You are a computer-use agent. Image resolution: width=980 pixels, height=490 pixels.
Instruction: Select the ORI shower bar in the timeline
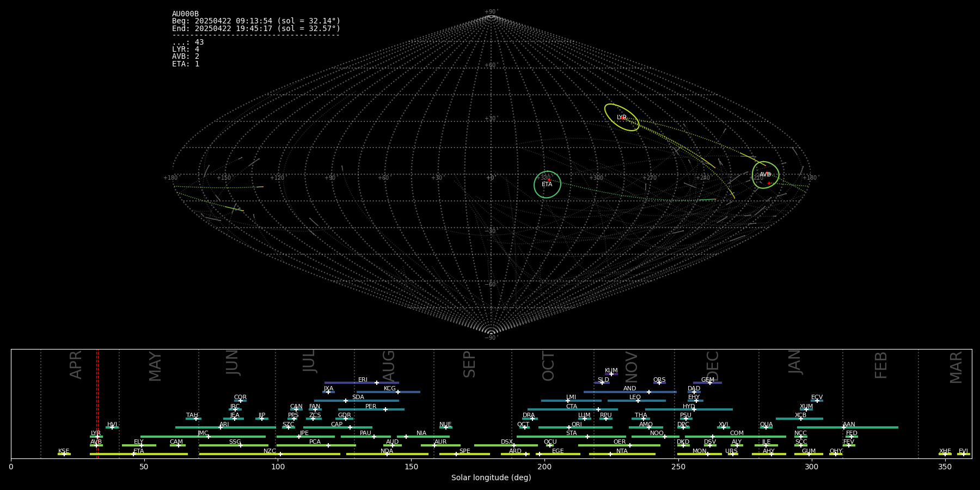point(575,427)
